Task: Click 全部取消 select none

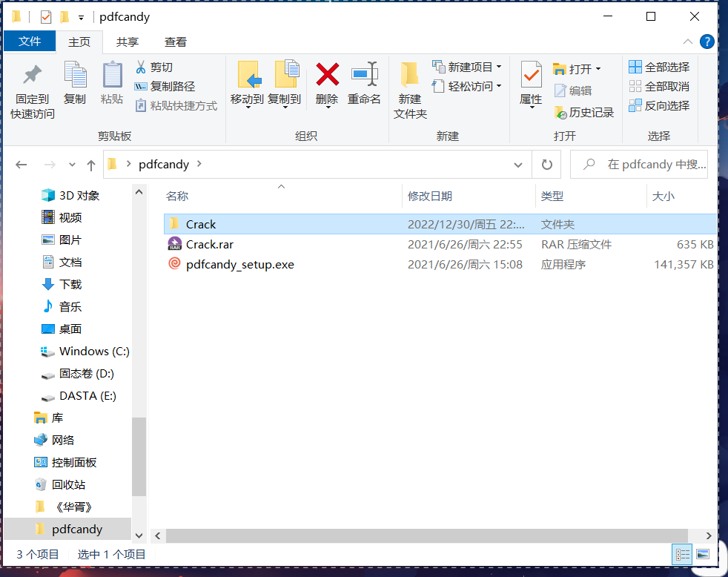Action: [659, 87]
